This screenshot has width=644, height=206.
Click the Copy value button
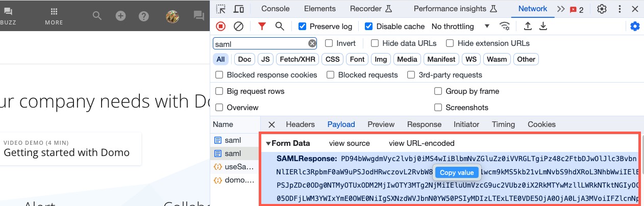tap(457, 172)
